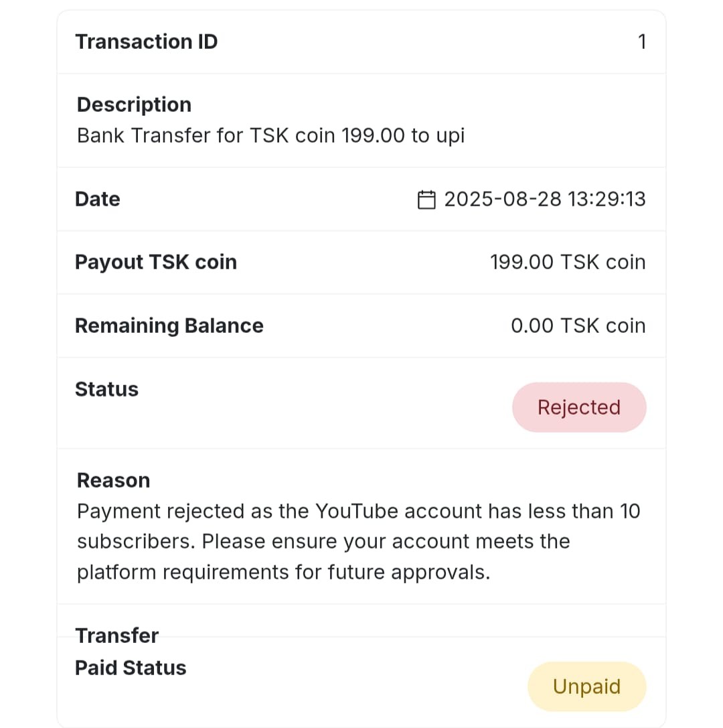This screenshot has height=728, width=723.
Task: Click the 0.00 TSK coin balance value
Action: [578, 326]
